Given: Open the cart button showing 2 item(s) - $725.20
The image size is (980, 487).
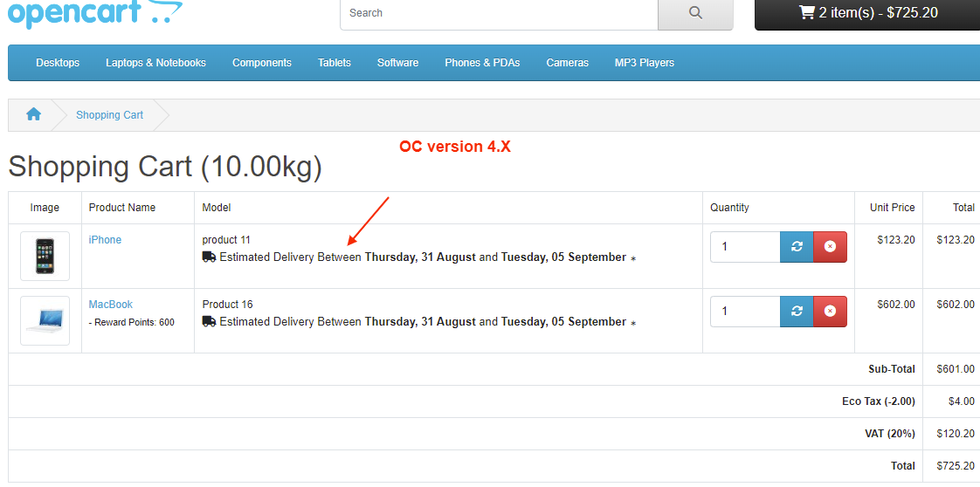Looking at the screenshot, I should (x=868, y=14).
